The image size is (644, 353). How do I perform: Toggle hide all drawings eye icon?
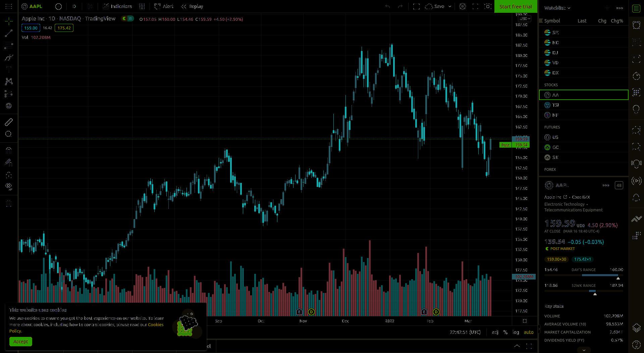pyautogui.click(x=9, y=186)
